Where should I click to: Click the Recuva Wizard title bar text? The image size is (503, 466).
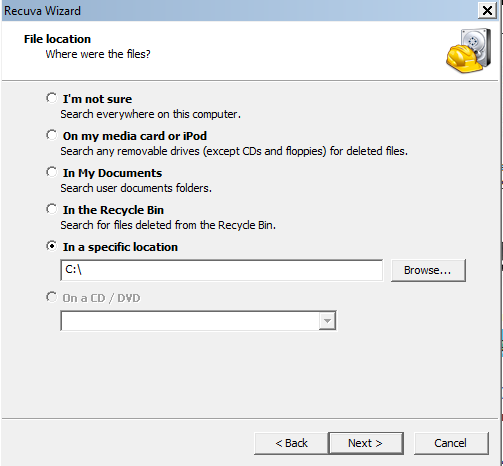coord(42,11)
